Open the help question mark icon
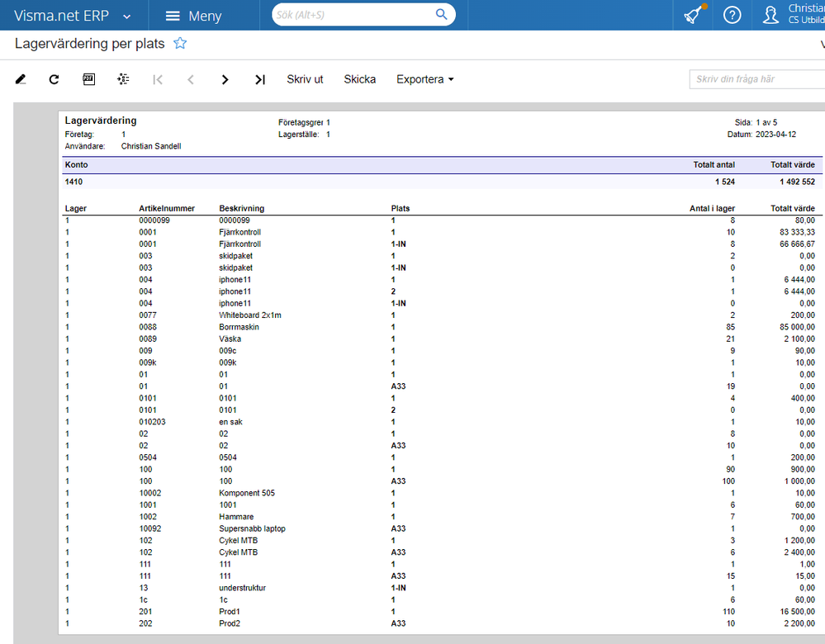 [x=732, y=15]
